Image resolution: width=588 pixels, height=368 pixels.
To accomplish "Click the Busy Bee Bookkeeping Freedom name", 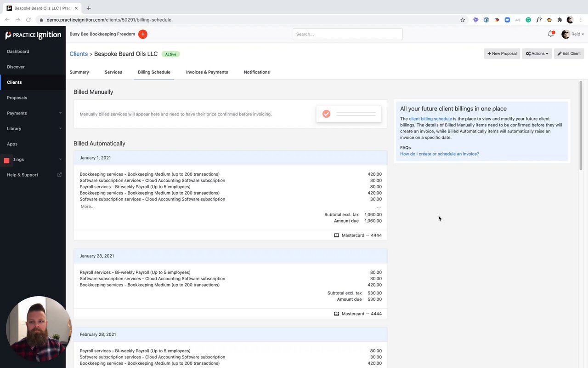I will (x=102, y=34).
